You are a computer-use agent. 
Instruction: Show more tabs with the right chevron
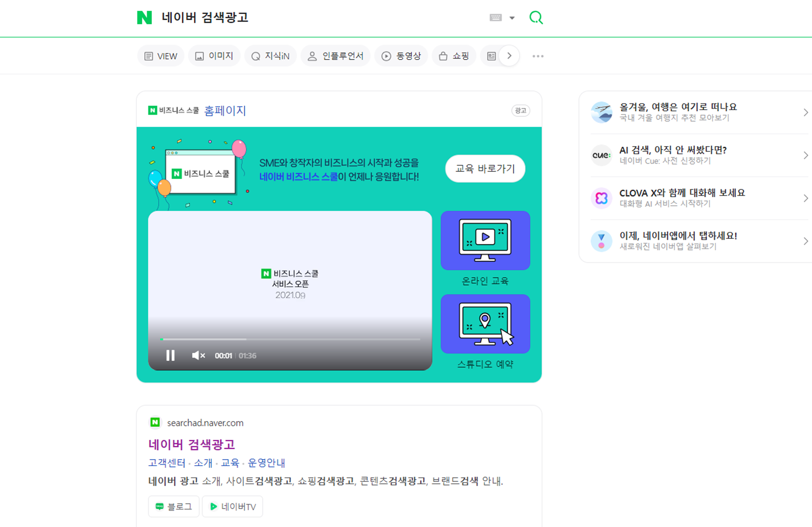(x=509, y=56)
